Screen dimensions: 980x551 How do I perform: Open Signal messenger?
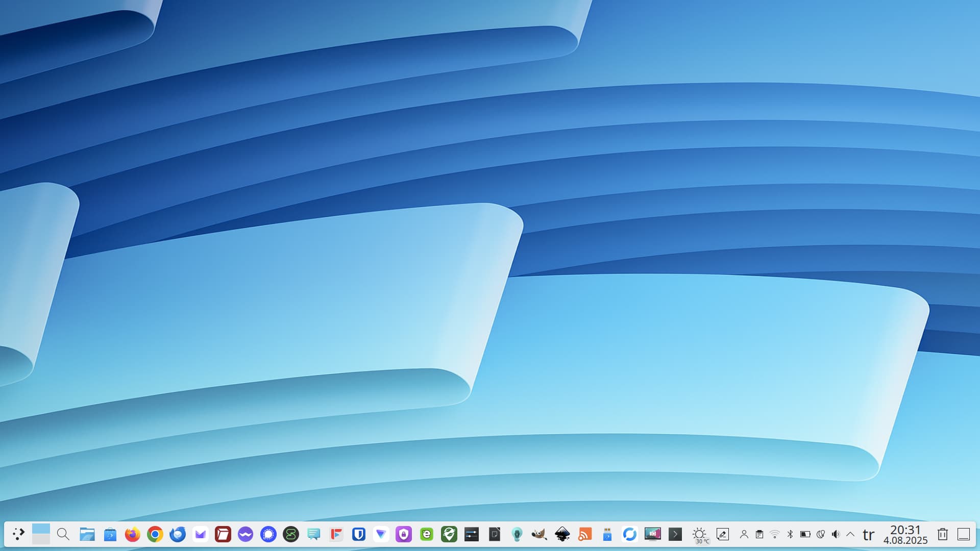pyautogui.click(x=268, y=534)
